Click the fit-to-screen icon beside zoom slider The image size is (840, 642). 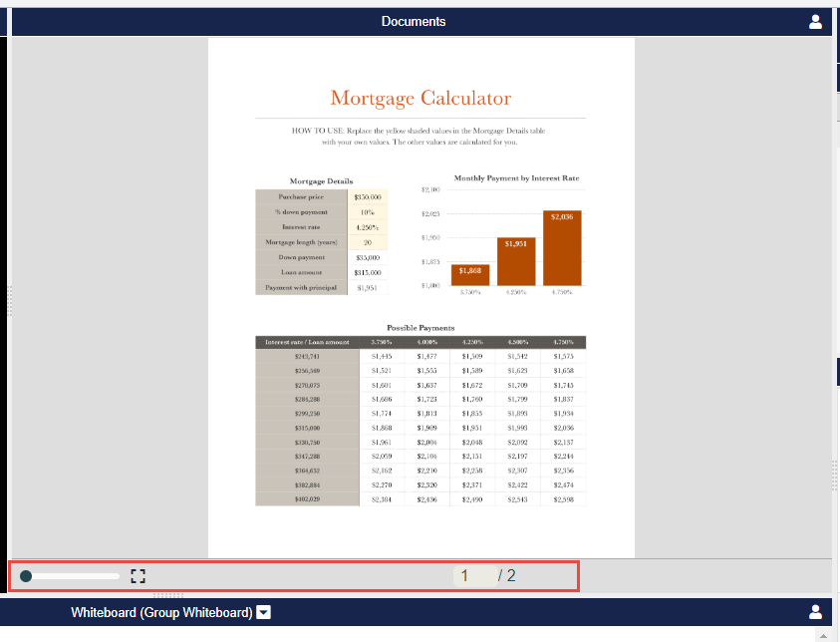139,575
